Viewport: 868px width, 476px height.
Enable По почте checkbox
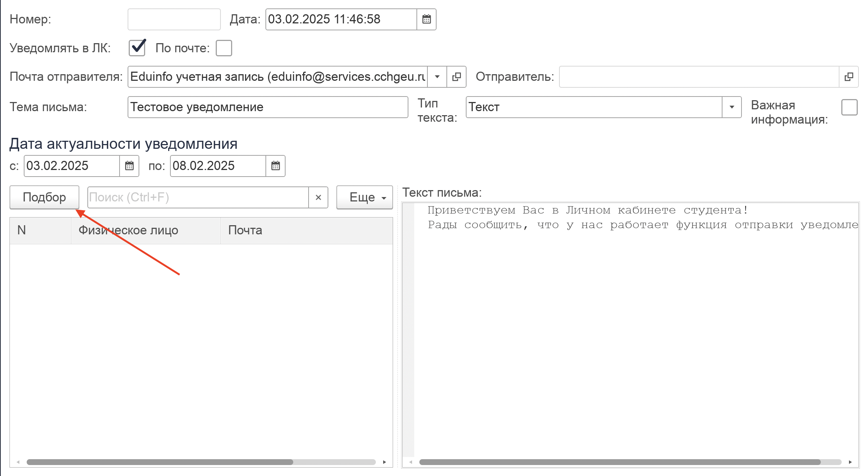pos(224,48)
